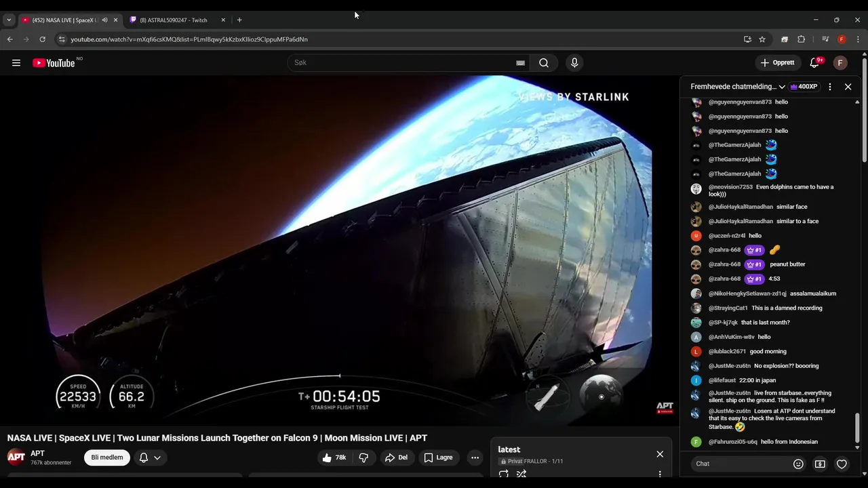Install app icon in address bar

pyautogui.click(x=747, y=39)
